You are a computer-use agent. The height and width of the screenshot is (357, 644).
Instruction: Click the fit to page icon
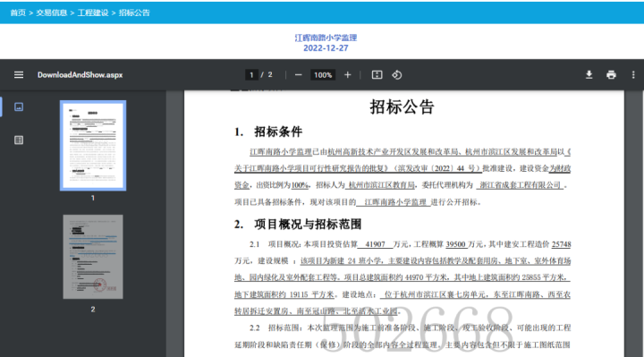[x=377, y=75]
